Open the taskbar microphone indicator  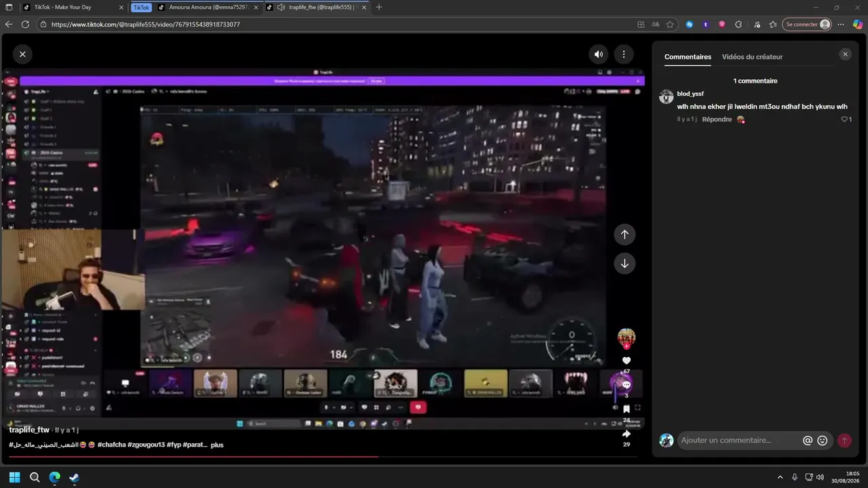[x=794, y=477]
